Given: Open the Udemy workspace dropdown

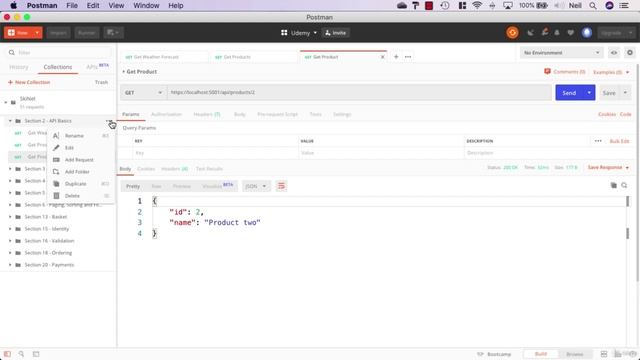Looking at the screenshot, I should (299, 33).
